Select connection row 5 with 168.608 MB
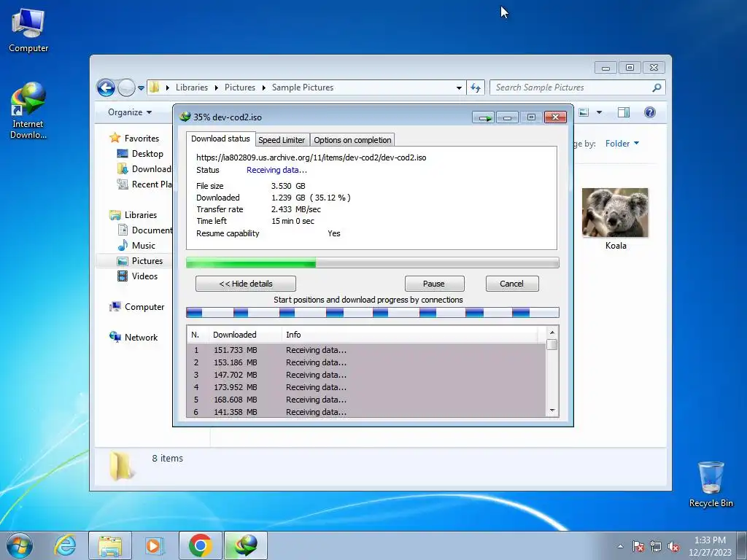The height and width of the screenshot is (560, 747). 366,400
